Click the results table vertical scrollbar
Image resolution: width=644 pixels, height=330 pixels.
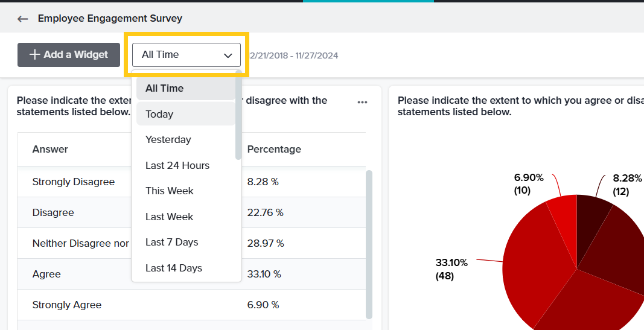[x=369, y=241]
